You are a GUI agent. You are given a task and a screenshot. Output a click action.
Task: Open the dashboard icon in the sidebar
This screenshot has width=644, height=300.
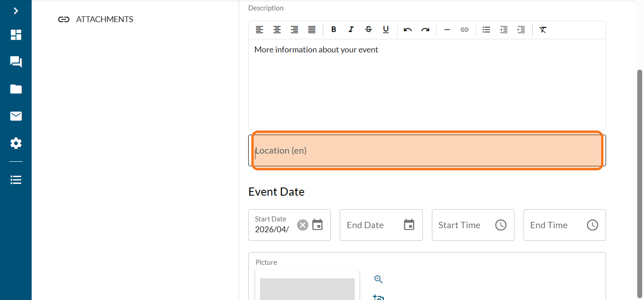point(16,35)
